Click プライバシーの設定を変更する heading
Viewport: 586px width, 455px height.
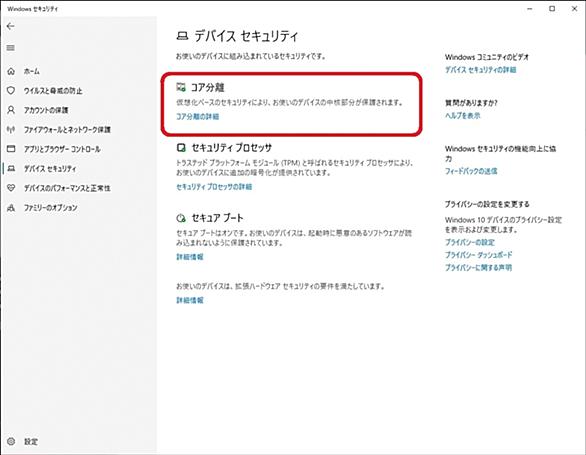pos(487,204)
